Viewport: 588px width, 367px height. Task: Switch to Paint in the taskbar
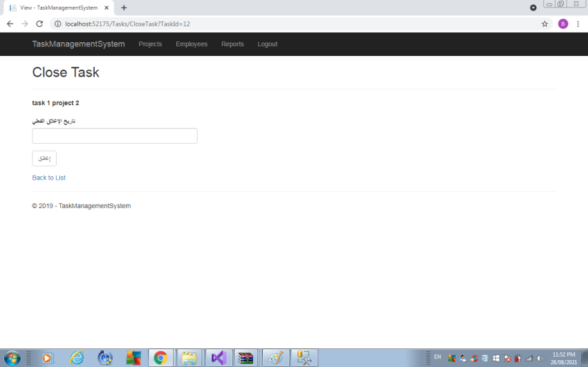[x=276, y=358]
